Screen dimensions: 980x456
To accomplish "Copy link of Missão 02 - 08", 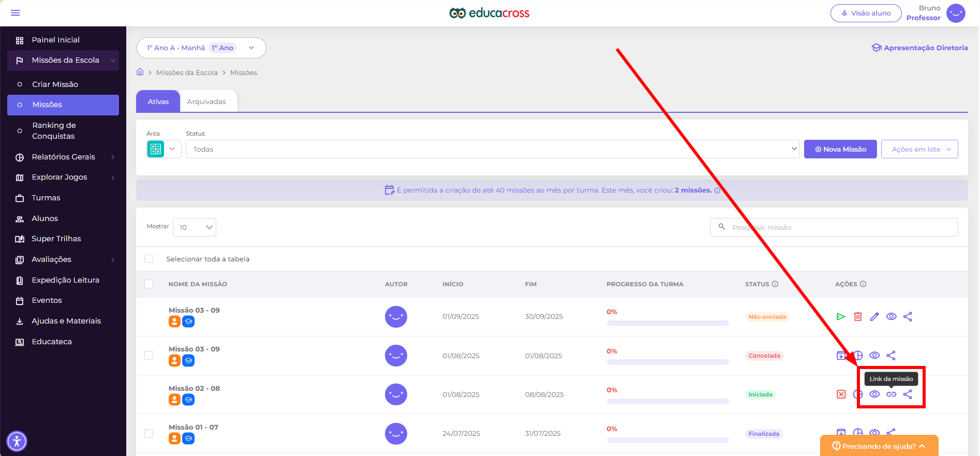I will (891, 394).
